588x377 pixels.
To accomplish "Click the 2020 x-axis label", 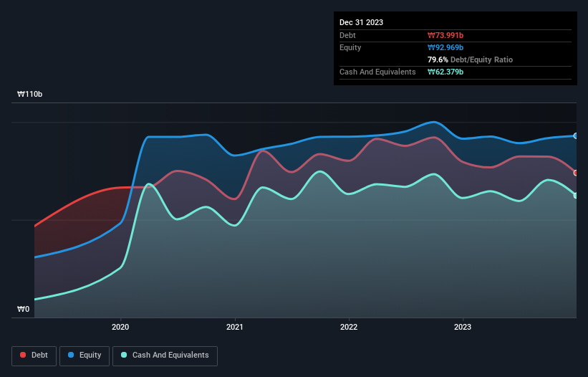I will 120,327.
